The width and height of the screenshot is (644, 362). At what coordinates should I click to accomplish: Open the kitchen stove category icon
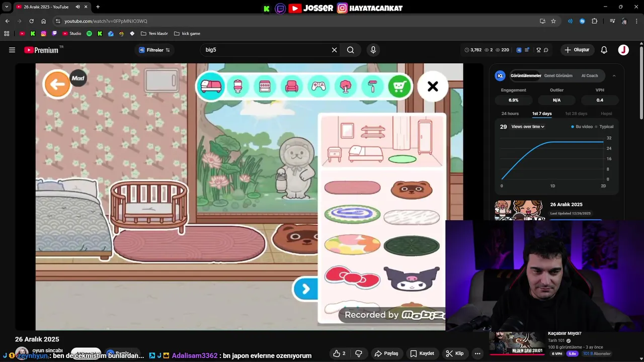[x=265, y=86]
